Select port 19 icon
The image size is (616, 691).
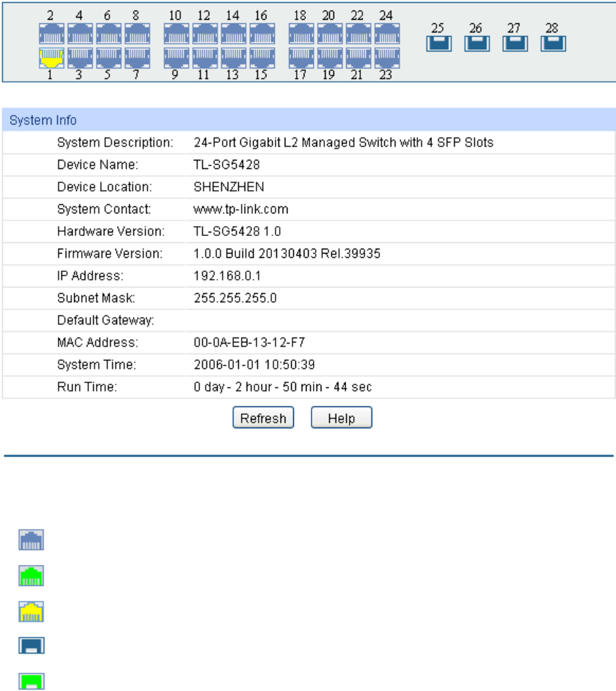[x=330, y=58]
